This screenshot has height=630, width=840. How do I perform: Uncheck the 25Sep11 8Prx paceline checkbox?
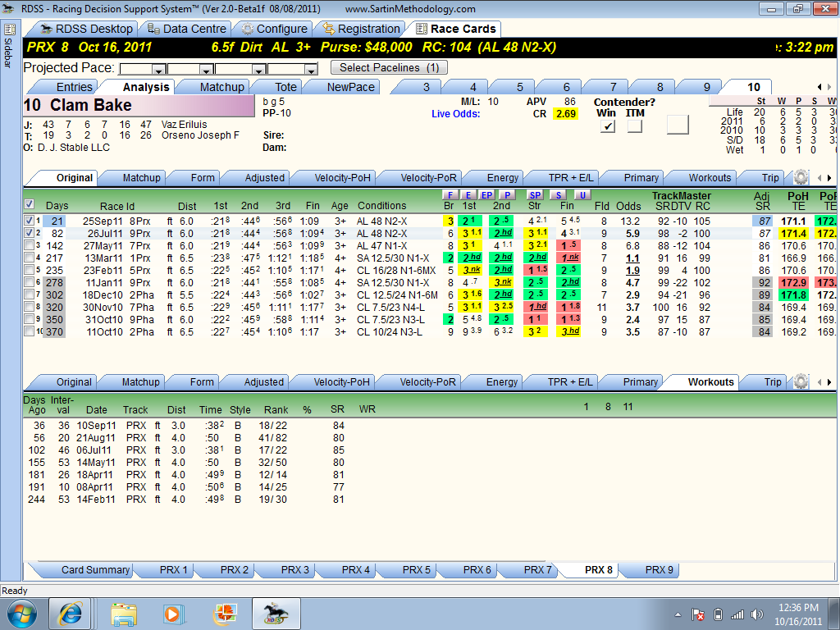tap(30, 221)
